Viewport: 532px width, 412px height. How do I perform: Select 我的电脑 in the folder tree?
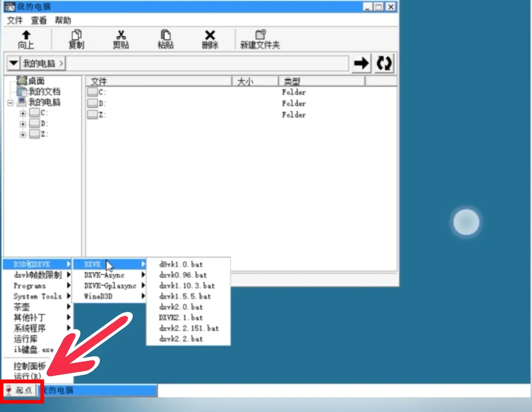(x=44, y=102)
